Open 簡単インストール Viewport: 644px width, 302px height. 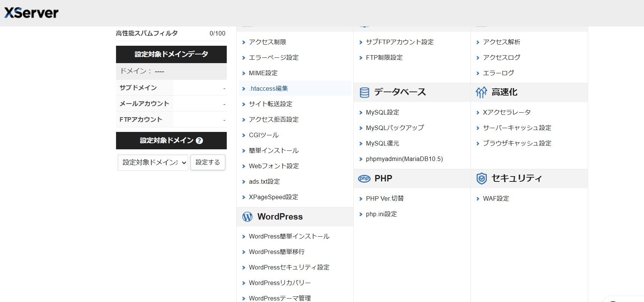[274, 150]
